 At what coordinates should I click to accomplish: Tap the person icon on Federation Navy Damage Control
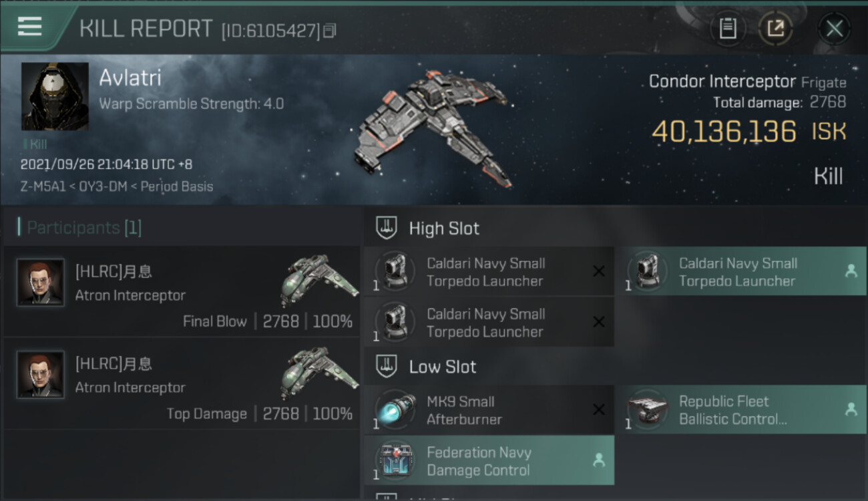(x=599, y=460)
